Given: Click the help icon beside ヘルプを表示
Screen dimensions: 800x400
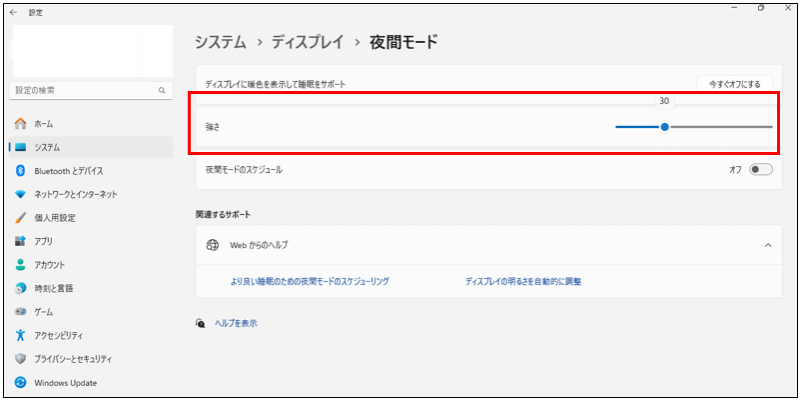Looking at the screenshot, I should tap(201, 323).
